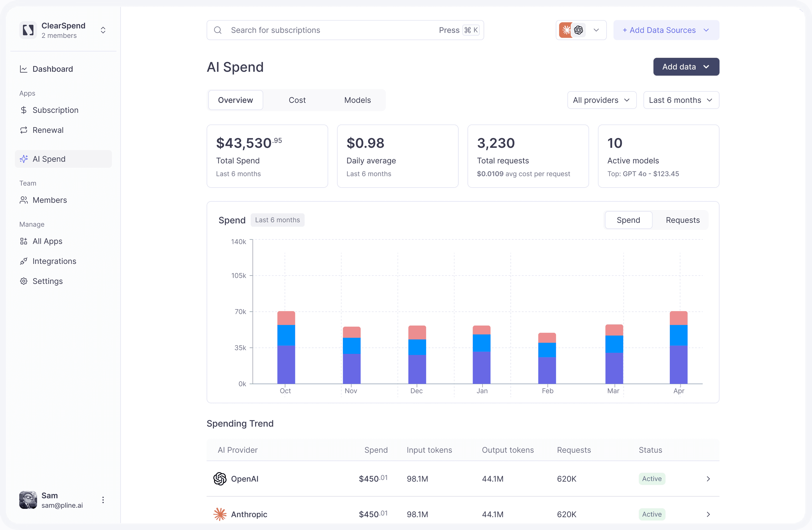Viewport: 812px width, 530px height.
Task: Click the OpenAI Active status badge
Action: click(x=652, y=478)
